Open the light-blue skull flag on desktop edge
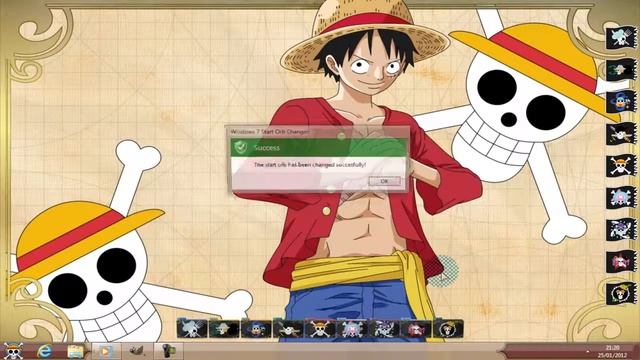This screenshot has height=360, width=640. (x=620, y=38)
